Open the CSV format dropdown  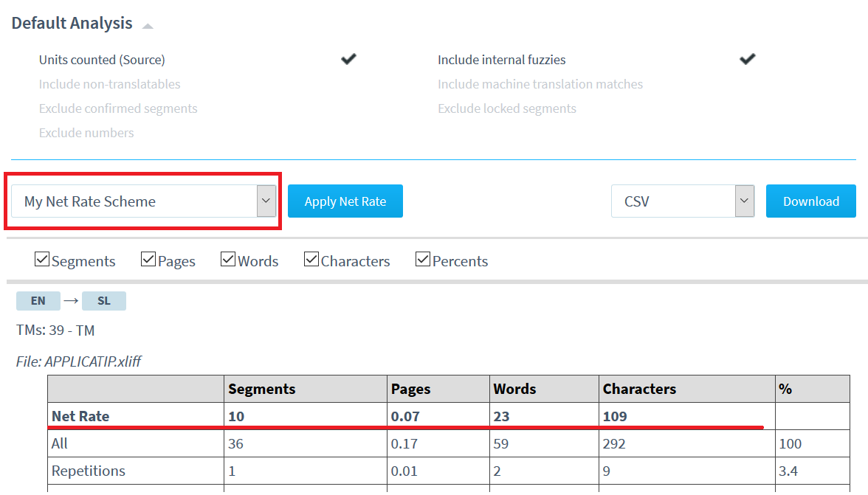[x=683, y=201]
